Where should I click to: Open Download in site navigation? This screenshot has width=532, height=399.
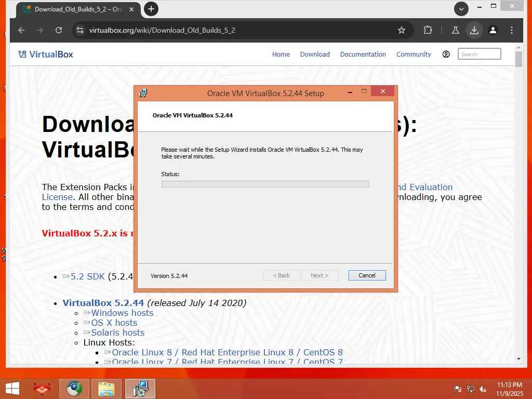315,54
